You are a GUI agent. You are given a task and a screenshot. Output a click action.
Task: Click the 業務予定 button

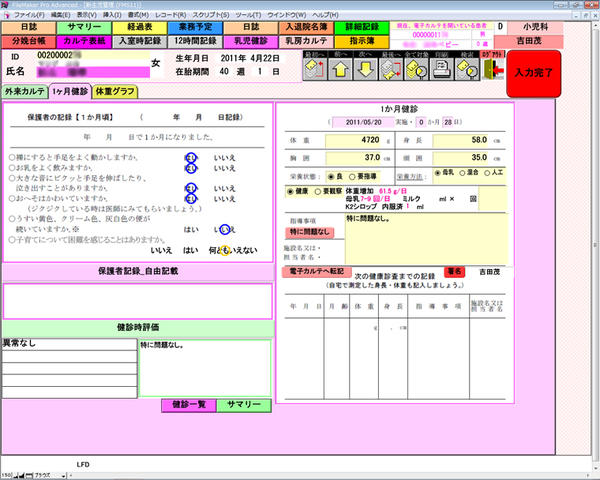coord(195,27)
